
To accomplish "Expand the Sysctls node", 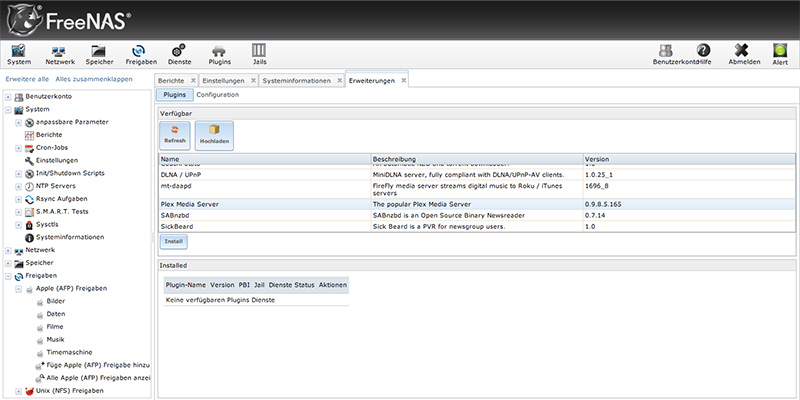I will point(18,224).
